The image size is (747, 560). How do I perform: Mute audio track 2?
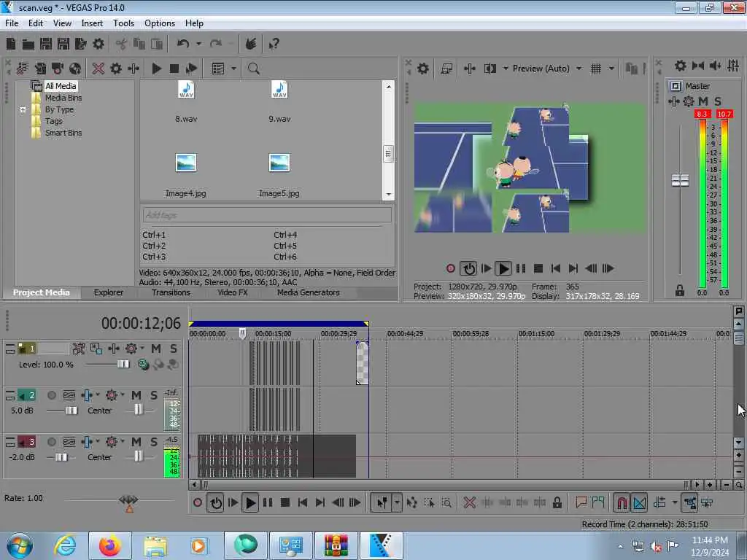tap(136, 395)
